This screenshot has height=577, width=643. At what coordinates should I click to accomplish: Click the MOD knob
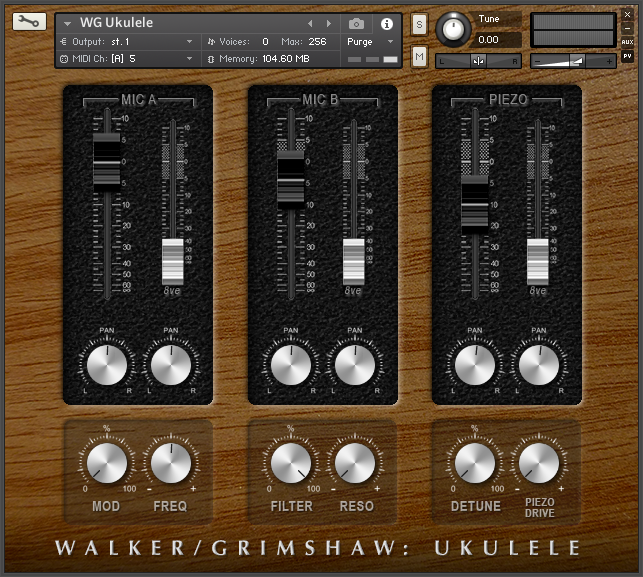point(107,463)
